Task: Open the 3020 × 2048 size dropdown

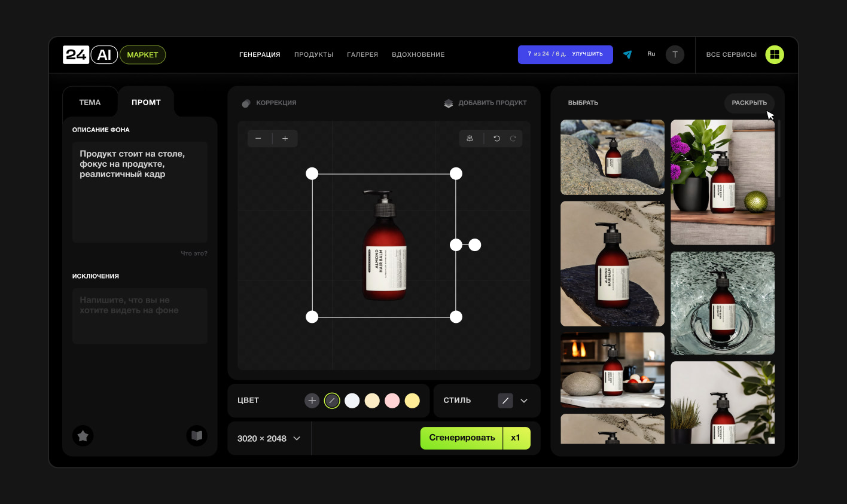Action: coord(269,438)
